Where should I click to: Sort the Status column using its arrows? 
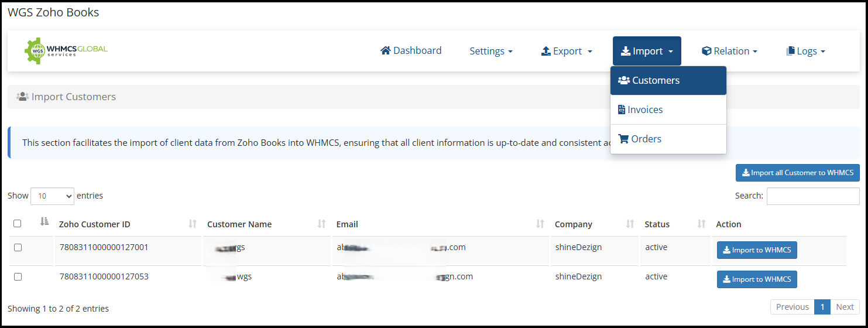point(701,224)
